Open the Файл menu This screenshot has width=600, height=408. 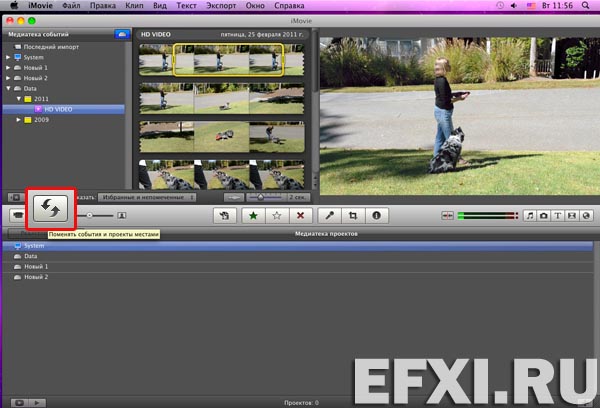click(71, 5)
